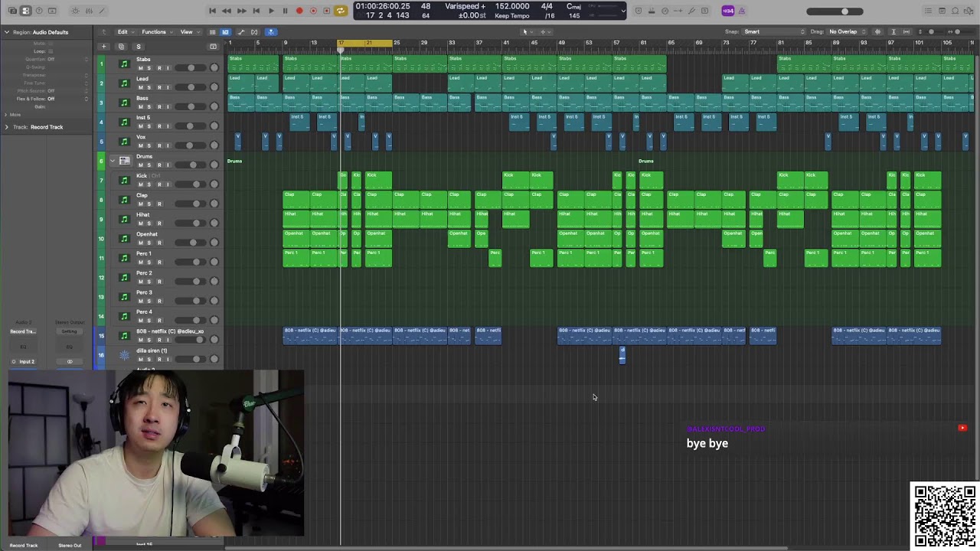Toggle Cycle mode yellow button
980x551 pixels.
pos(341,11)
